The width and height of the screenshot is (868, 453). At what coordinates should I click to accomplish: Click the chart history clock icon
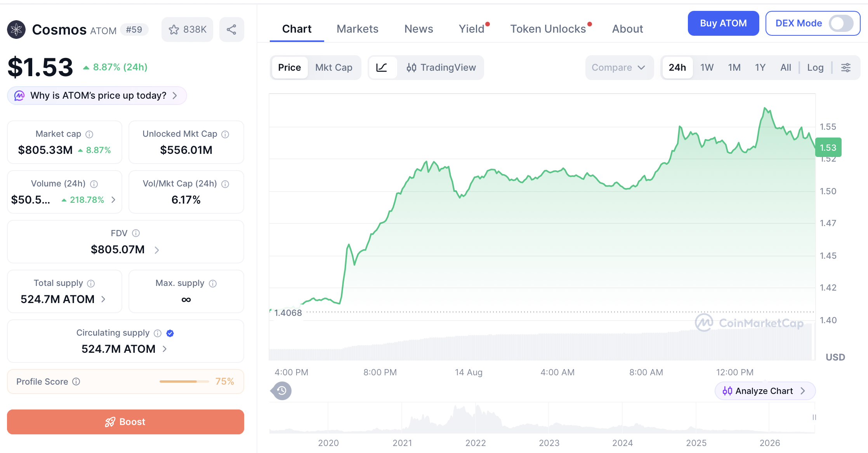coord(282,390)
